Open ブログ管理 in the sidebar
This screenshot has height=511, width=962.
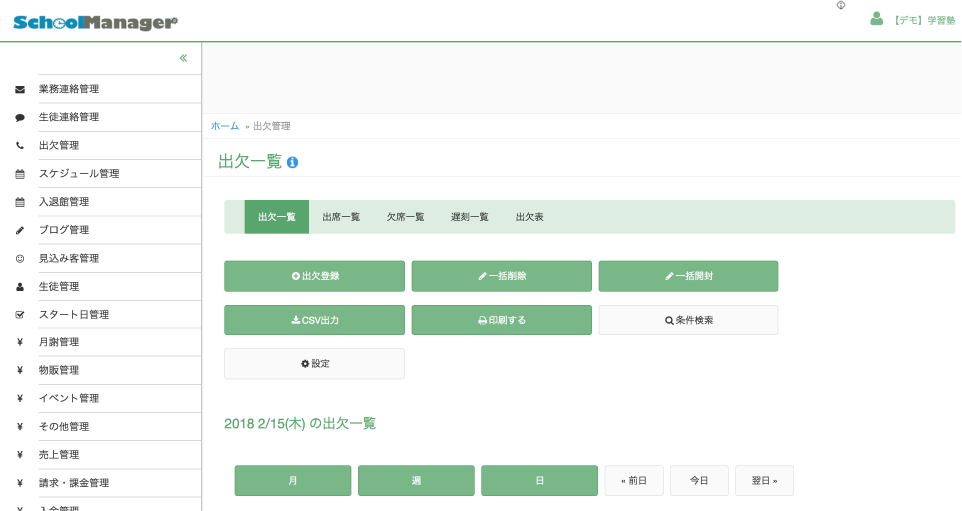point(64,230)
